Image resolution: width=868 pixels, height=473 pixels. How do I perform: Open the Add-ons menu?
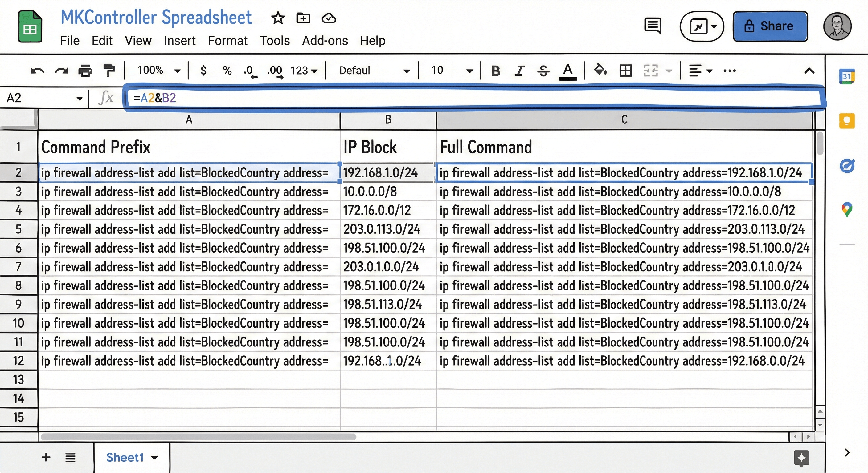coord(325,40)
